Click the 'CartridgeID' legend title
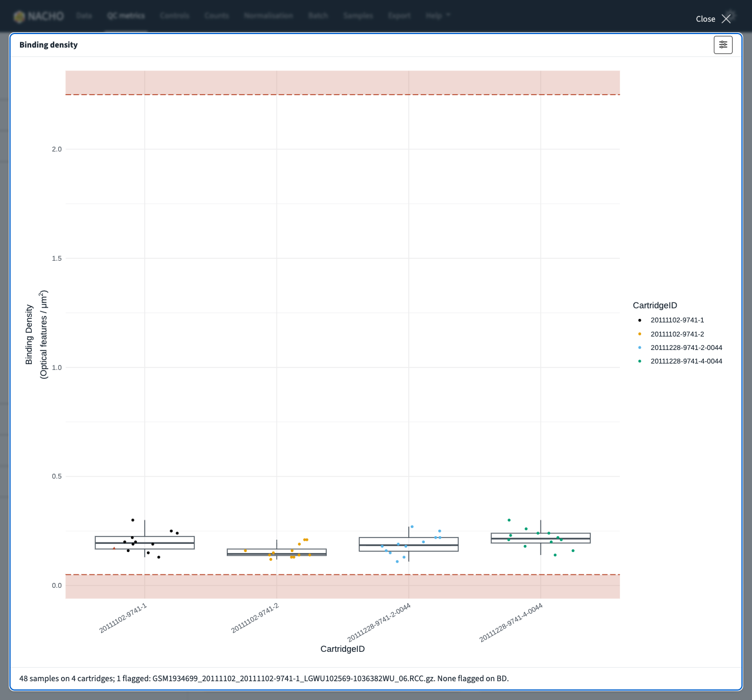The width and height of the screenshot is (752, 700). pos(655,305)
